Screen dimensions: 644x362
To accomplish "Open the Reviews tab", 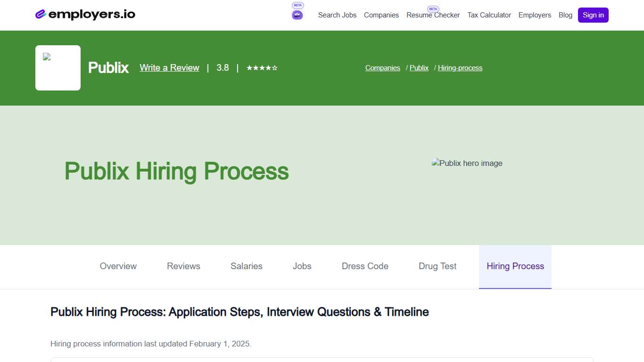I will pos(183,266).
